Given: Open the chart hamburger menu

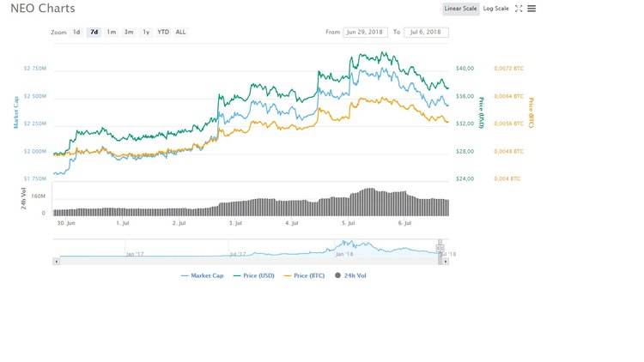Looking at the screenshot, I should (532, 9).
